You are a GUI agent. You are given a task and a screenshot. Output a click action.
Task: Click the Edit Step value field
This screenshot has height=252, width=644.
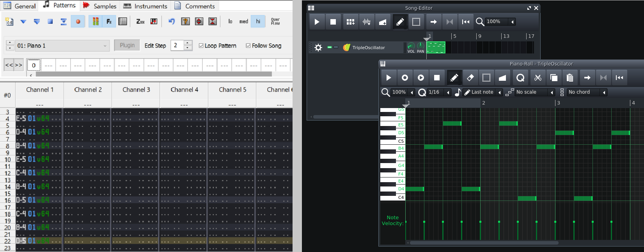pyautogui.click(x=177, y=46)
